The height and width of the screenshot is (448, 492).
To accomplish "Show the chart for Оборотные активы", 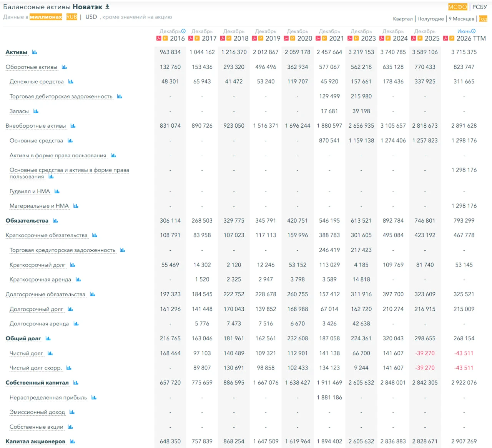I will pyautogui.click(x=64, y=67).
